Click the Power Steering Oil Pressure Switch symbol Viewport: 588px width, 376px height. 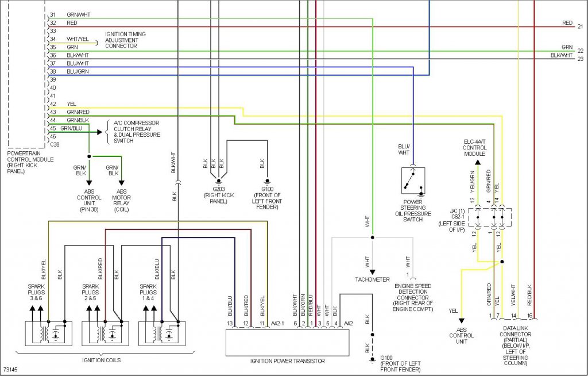[413, 181]
